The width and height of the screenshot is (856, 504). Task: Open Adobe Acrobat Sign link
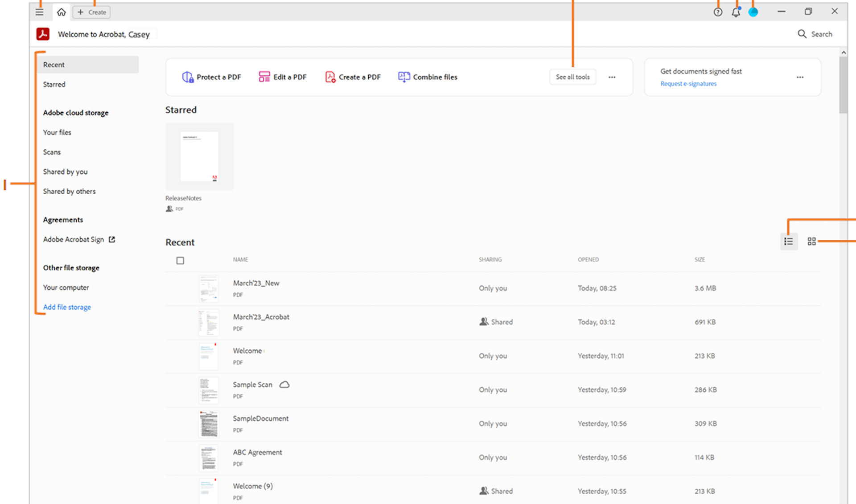[74, 239]
